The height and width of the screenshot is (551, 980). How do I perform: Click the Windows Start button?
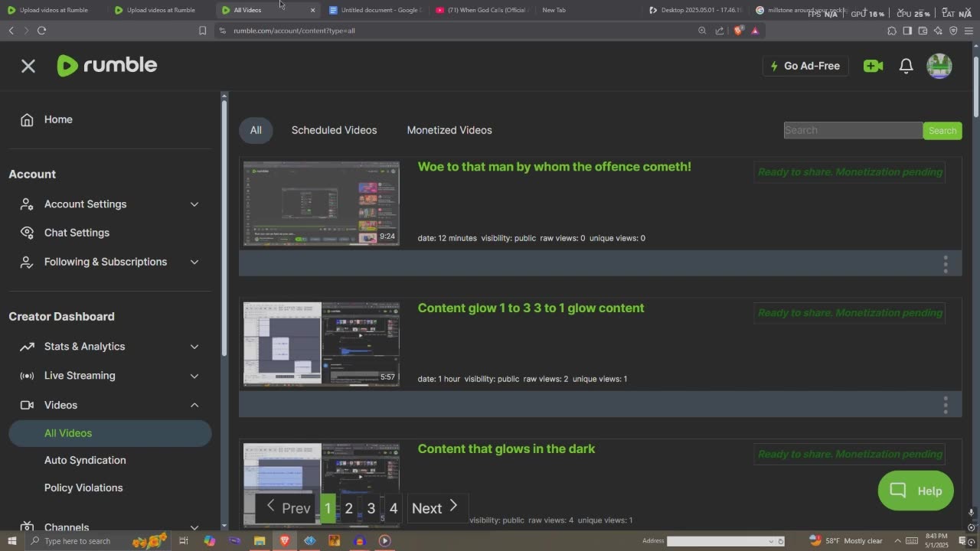tap(12, 541)
